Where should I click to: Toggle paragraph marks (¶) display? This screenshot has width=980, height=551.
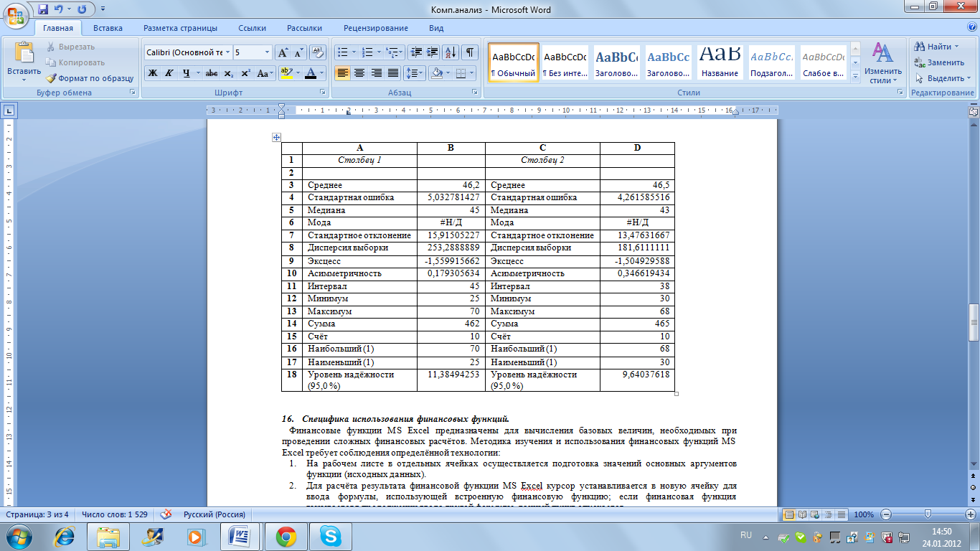[470, 52]
